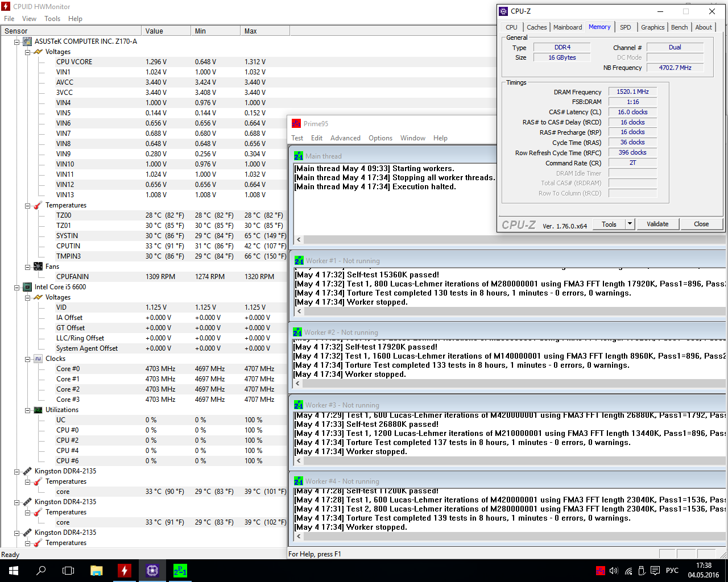Open the Mainboard tab in CPU-Z

(x=567, y=27)
